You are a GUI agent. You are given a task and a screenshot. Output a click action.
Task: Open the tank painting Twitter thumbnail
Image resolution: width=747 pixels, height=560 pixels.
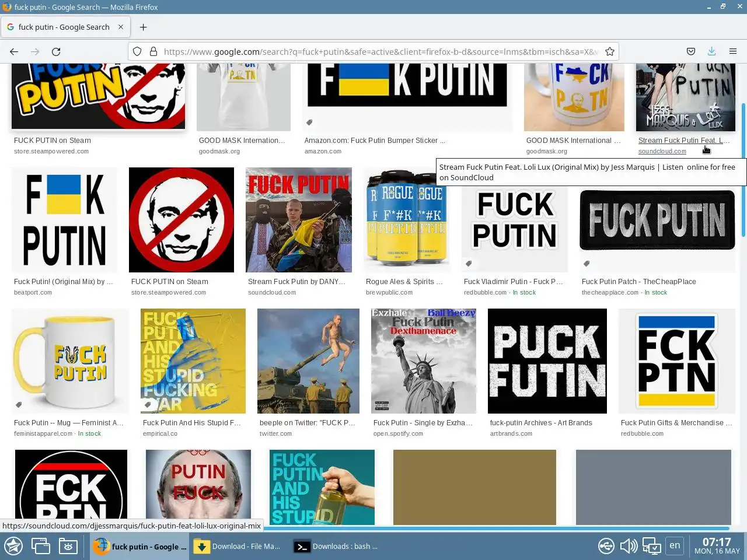pyautogui.click(x=308, y=361)
